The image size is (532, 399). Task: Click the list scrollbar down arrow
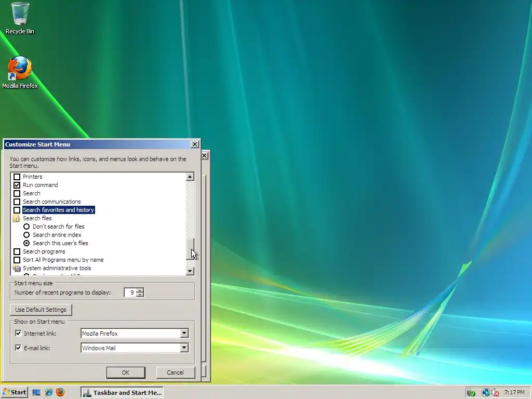coord(190,271)
